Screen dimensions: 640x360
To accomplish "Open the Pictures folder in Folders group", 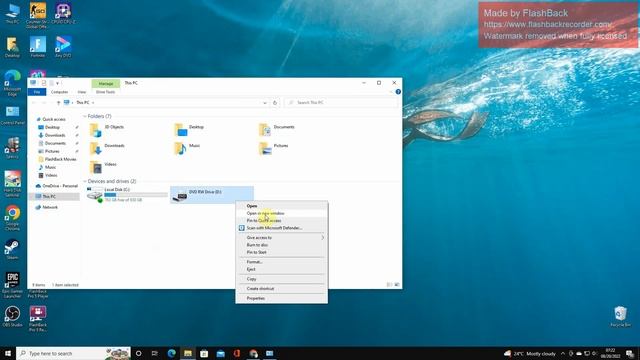I will click(x=274, y=148).
